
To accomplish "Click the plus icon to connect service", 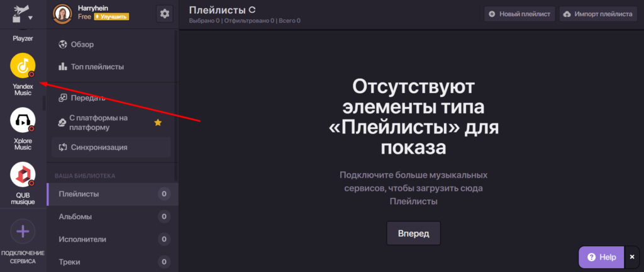I will pos(23,231).
